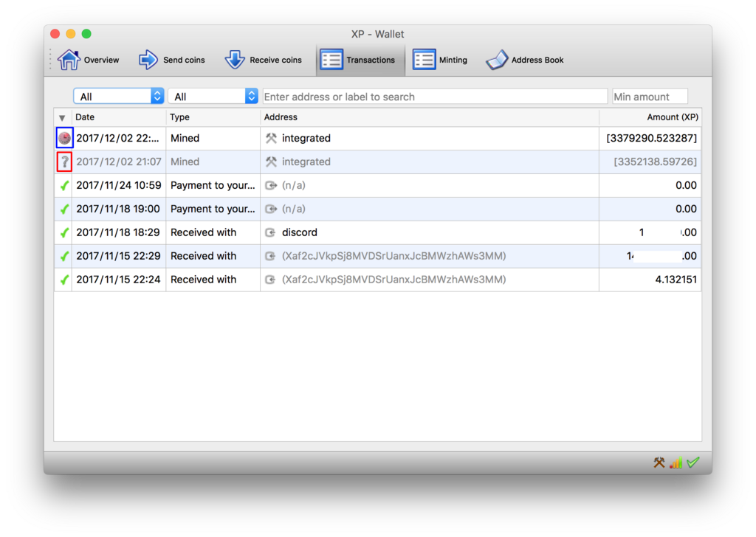Click the minting pickaxe status bar icon
Viewport: 756px width, 537px height.
coord(659,462)
